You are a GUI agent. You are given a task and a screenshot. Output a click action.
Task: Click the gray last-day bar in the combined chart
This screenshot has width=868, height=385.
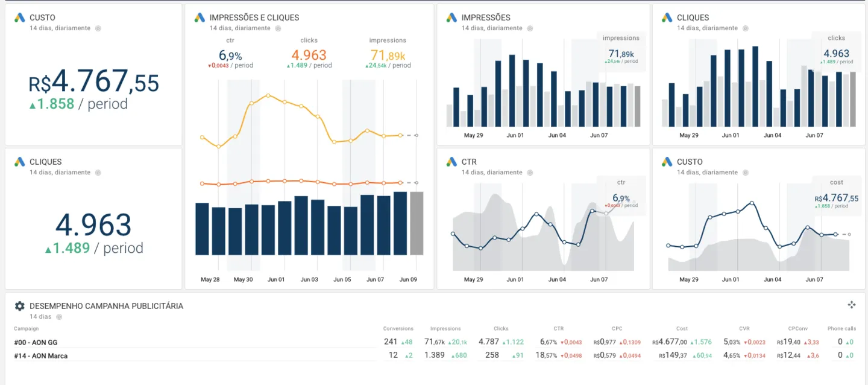click(417, 223)
